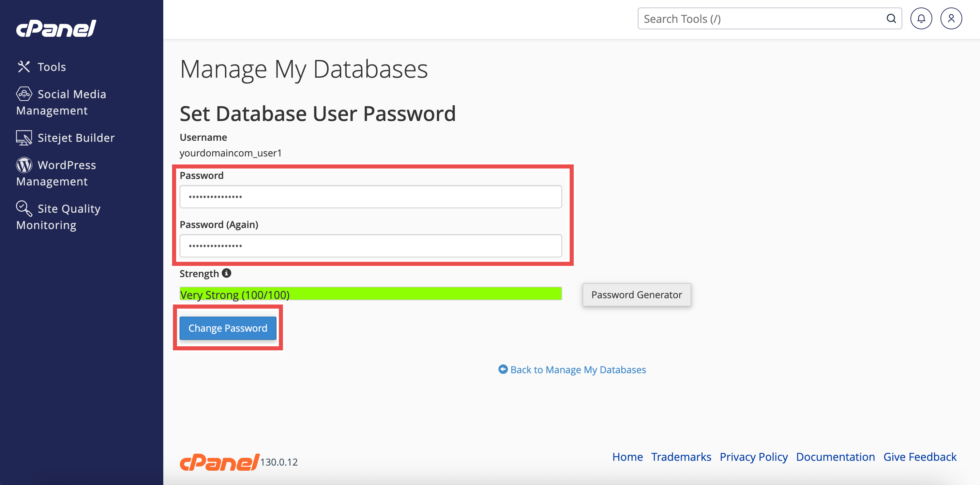Open Tools via crossed wrench icon

24,67
